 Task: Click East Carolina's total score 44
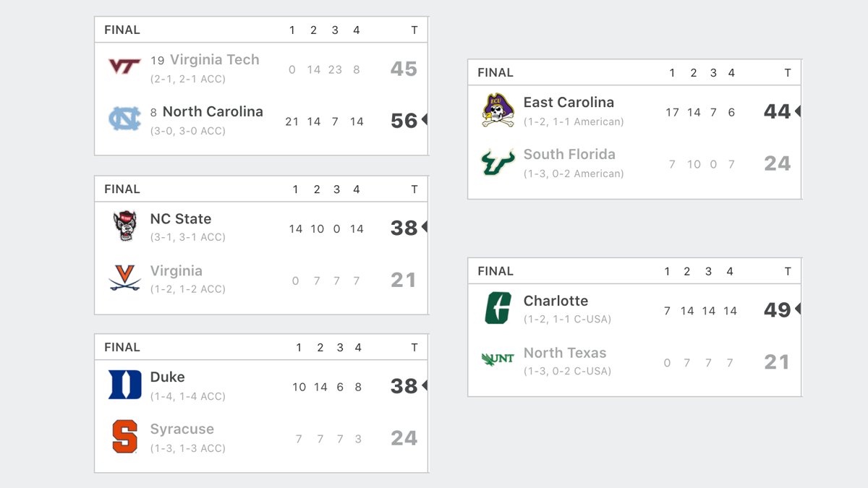point(777,111)
